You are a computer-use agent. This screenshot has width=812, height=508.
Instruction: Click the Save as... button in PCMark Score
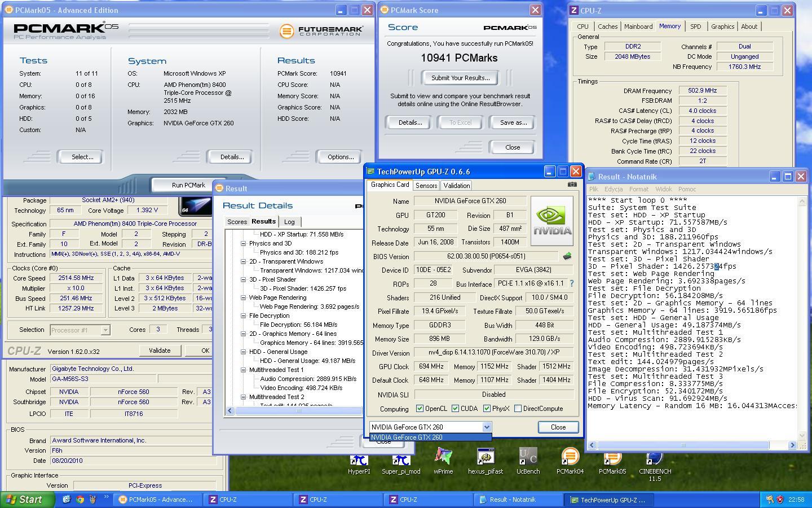(513, 122)
